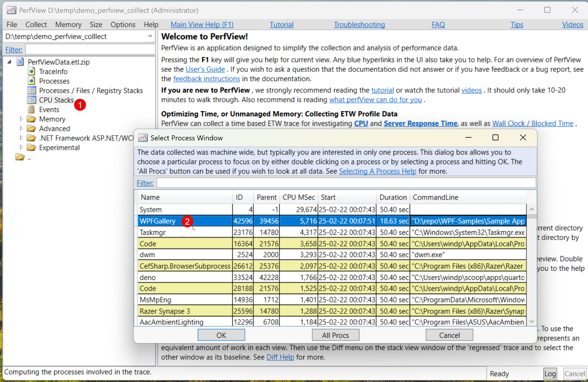Screen dimensions: 588x382
Task: Open Wall Clock / Blocked Time link
Action: (533, 123)
